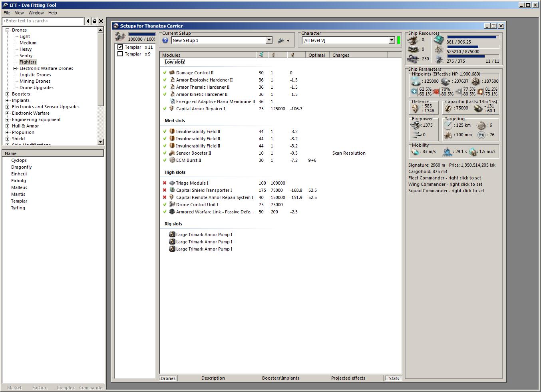Click the launcher hardpoints icon in Ship Resources
Viewport: 541px width, 392px height.
coord(413,49)
